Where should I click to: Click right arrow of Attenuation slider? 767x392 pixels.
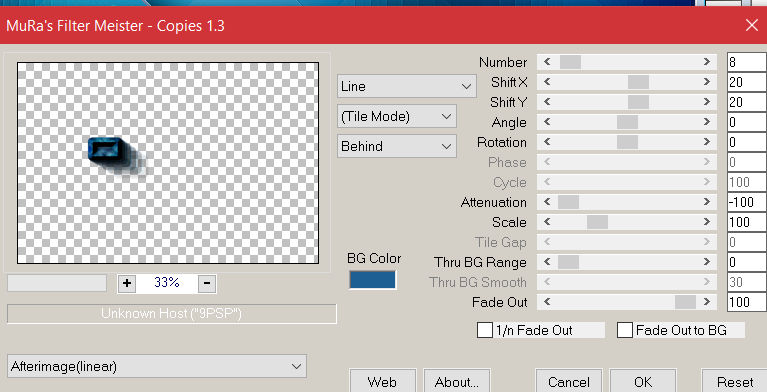(x=707, y=202)
